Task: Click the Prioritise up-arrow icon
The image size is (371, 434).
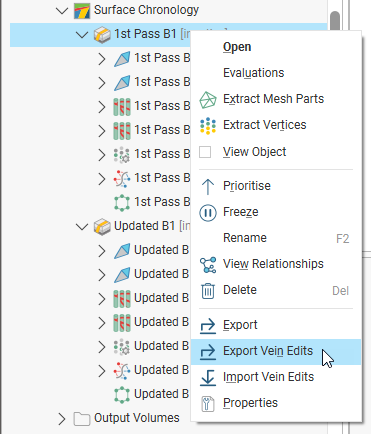Action: 208,186
